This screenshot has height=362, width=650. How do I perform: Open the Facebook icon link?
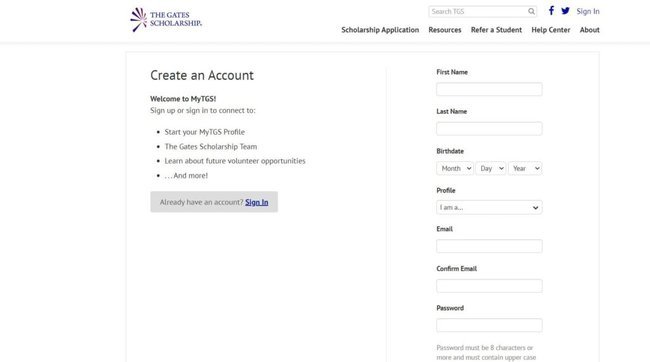point(551,11)
